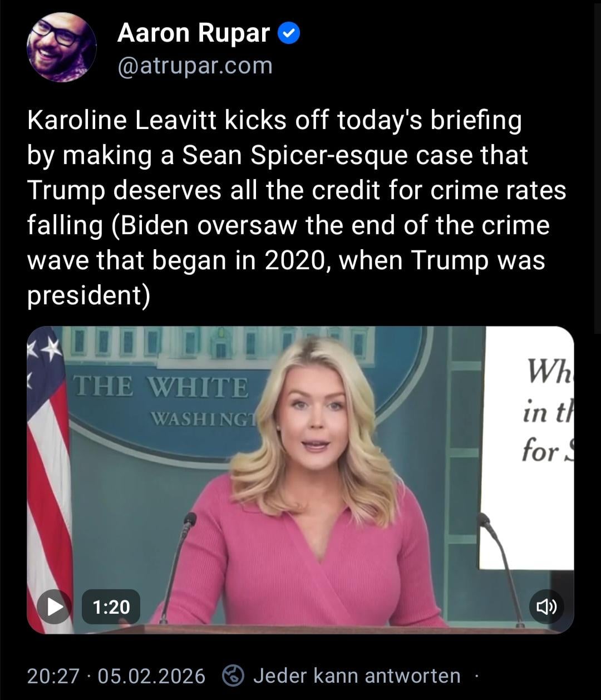Image resolution: width=601 pixels, height=700 pixels.
Task: Open the video thumbnail of the briefing
Action: [x=300, y=480]
